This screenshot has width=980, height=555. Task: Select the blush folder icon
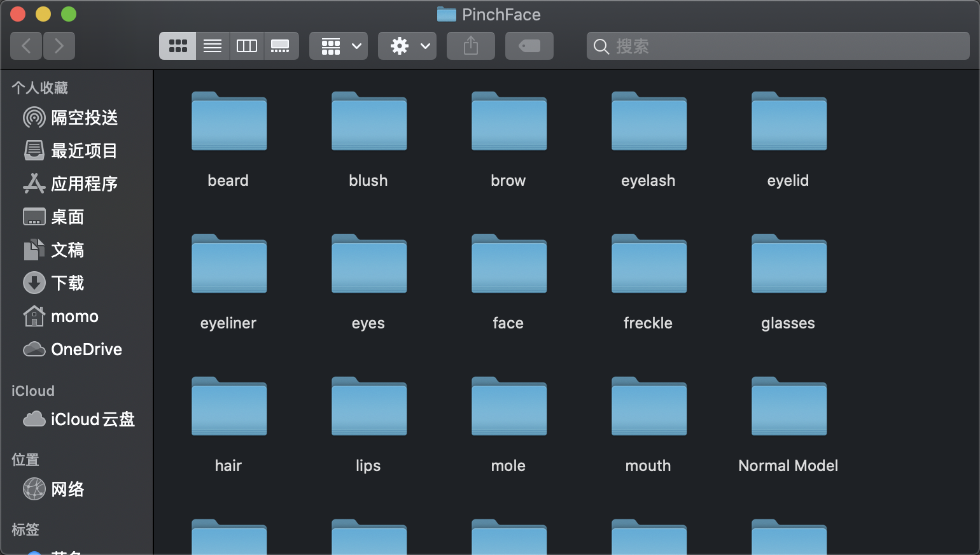(x=369, y=121)
